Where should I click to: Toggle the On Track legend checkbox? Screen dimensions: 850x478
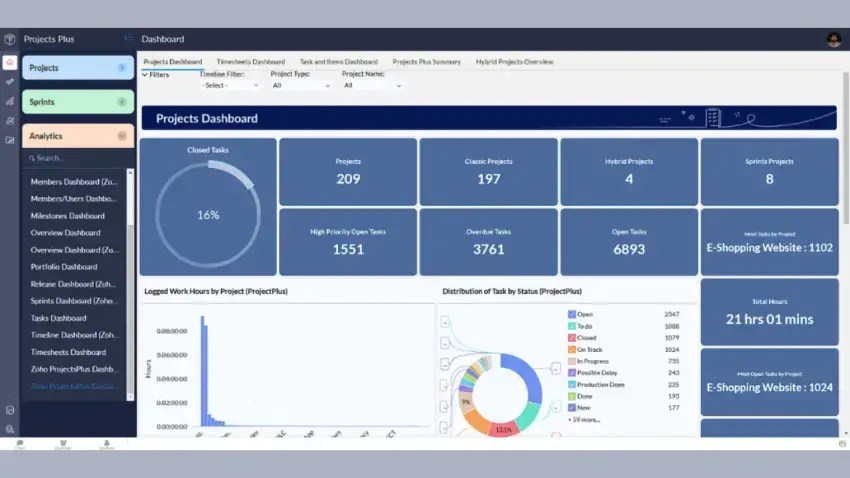572,349
